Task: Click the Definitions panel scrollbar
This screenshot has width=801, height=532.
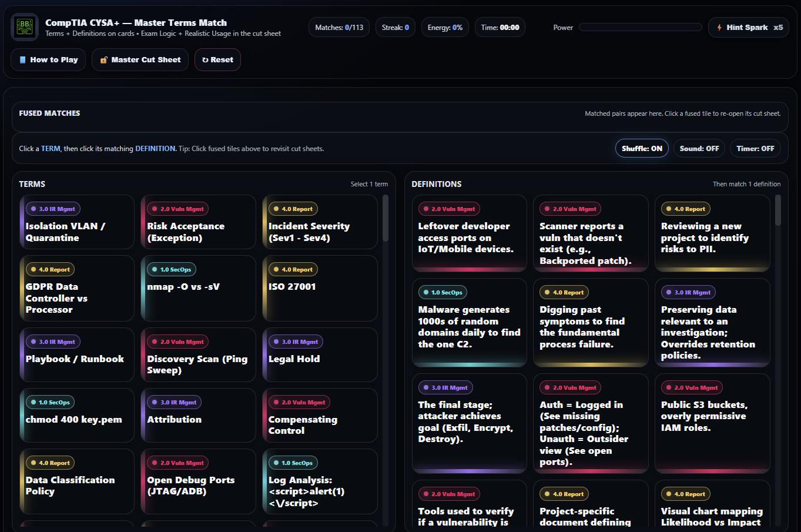Action: click(x=777, y=212)
